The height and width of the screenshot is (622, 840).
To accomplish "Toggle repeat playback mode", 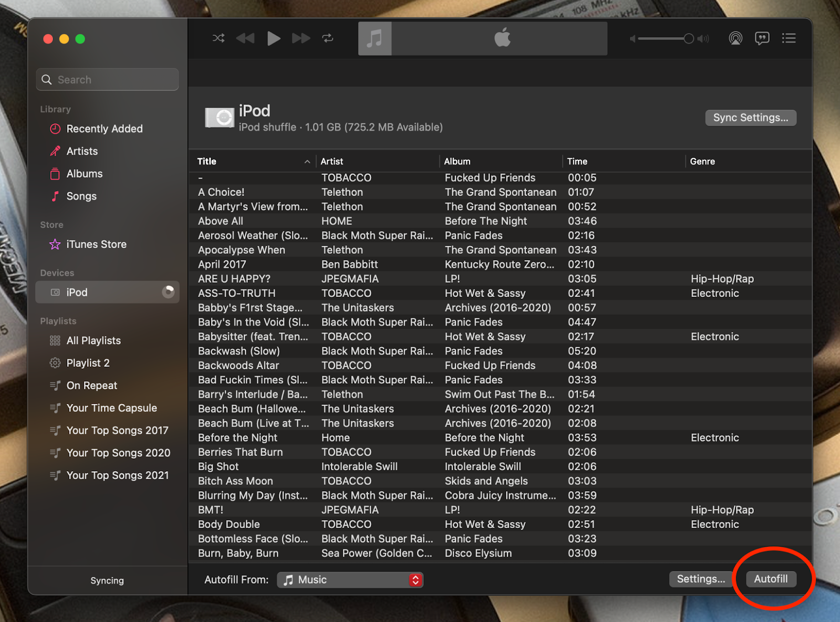I will tap(328, 38).
